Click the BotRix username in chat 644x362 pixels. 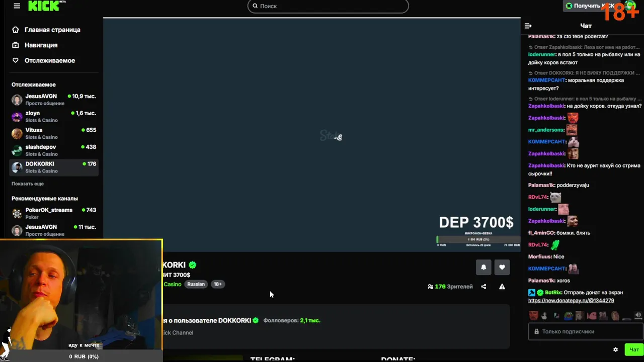point(553,293)
